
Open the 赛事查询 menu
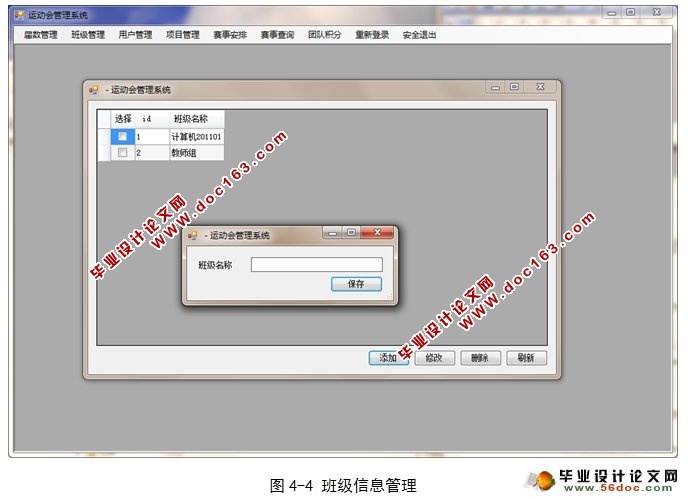click(277, 35)
